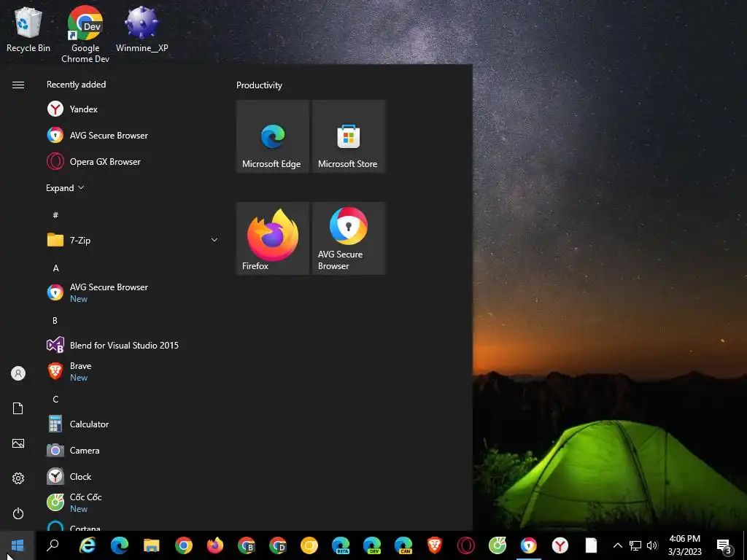Open the Calculator app

[x=132, y=424]
